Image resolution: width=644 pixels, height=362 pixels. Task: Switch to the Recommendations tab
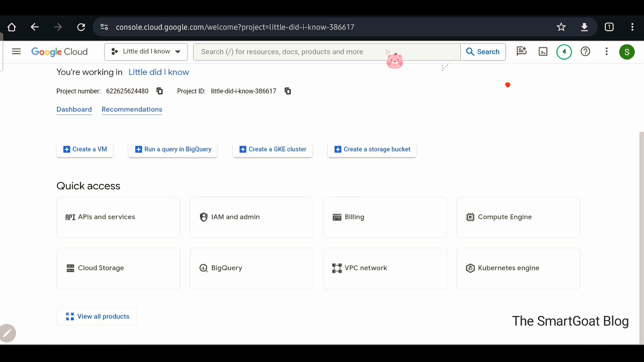coord(131,110)
